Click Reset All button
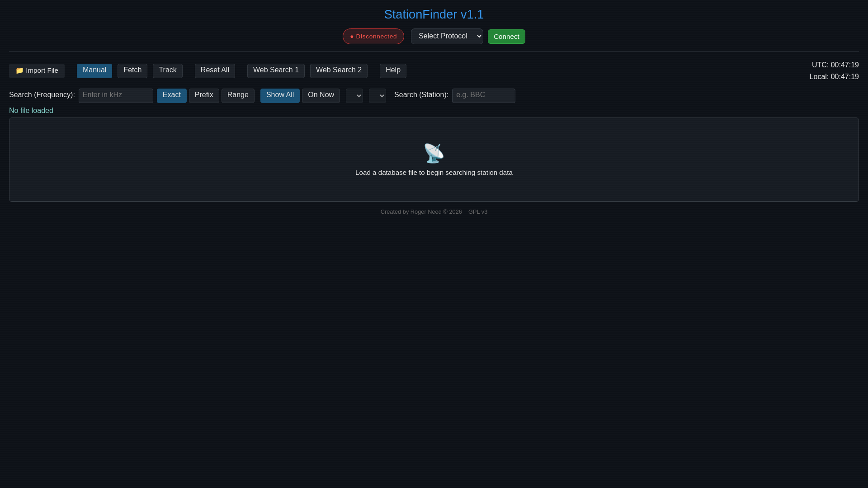Viewport: 868px width, 488px height. click(215, 70)
